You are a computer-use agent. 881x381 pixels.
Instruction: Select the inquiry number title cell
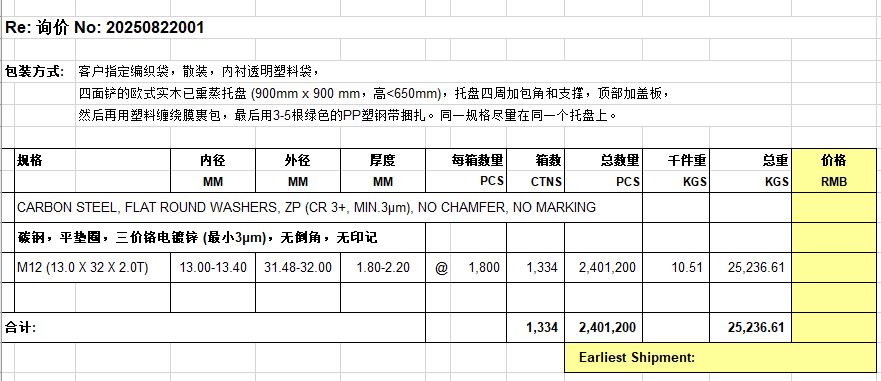105,28
